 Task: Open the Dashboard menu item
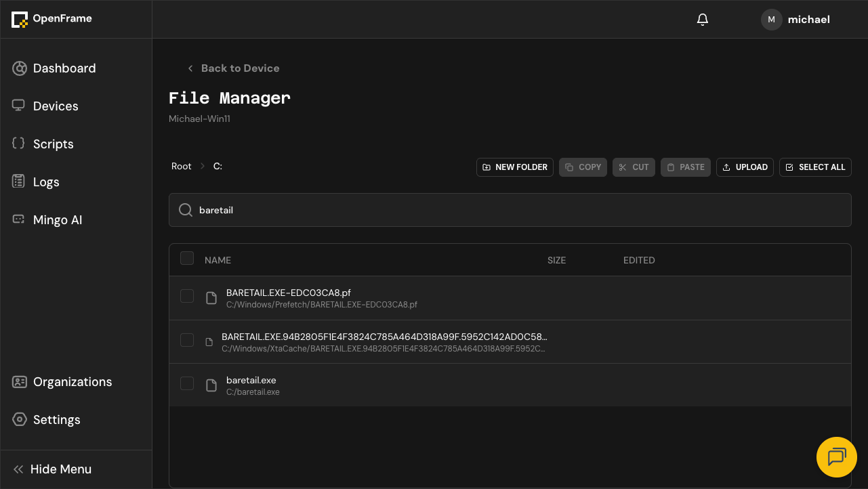76,68
